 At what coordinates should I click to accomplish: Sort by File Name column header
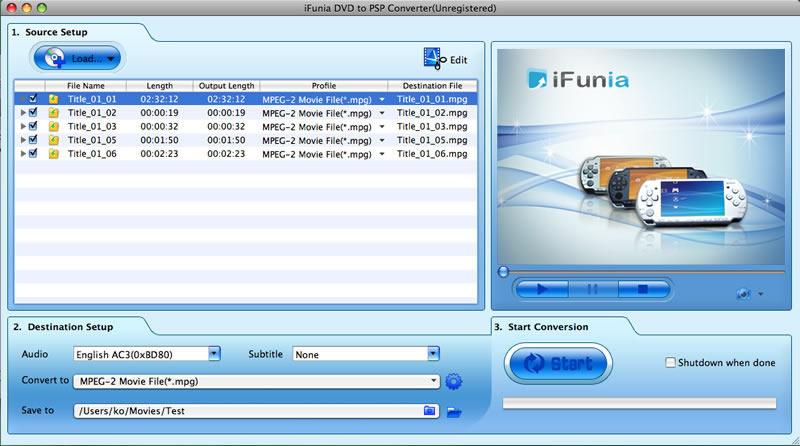pos(86,86)
